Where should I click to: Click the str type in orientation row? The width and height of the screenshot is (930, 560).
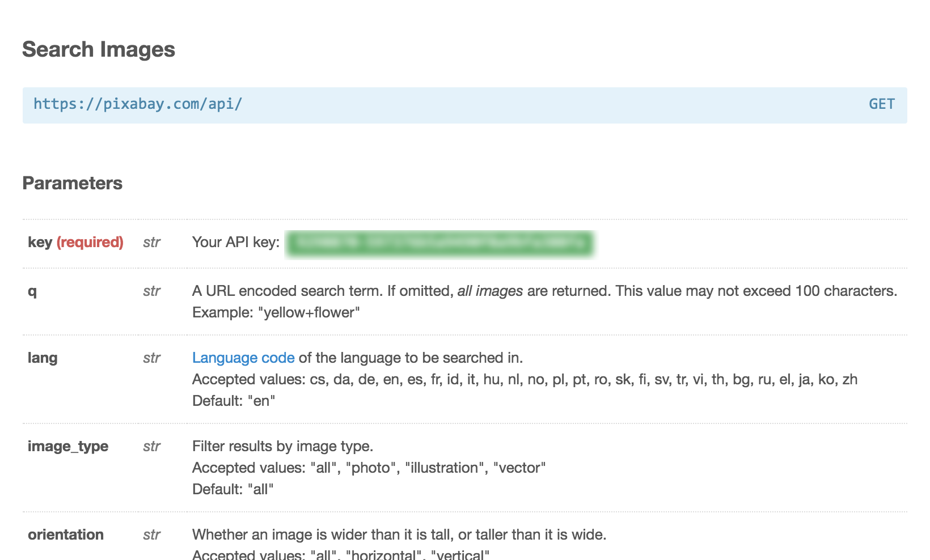click(151, 534)
